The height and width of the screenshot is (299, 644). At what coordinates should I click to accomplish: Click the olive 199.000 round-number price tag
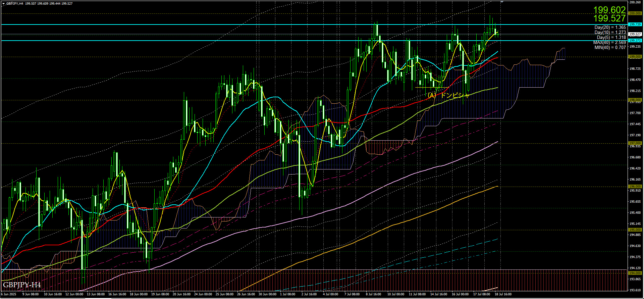635,57
